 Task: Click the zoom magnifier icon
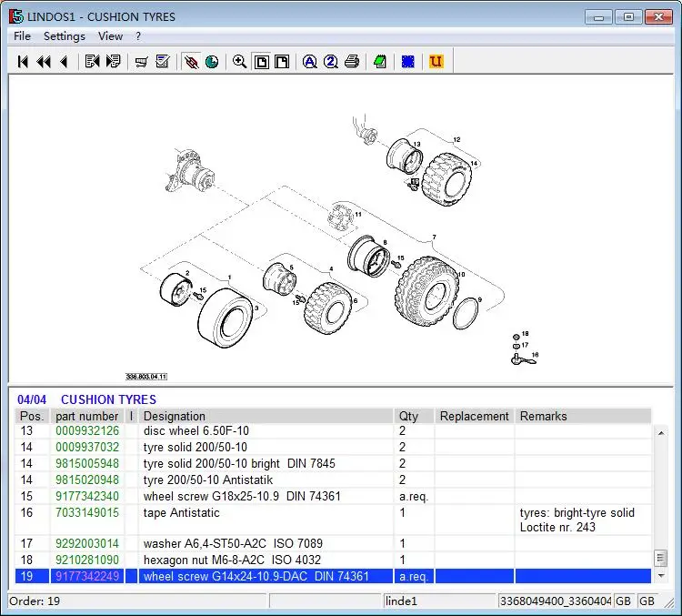pos(239,62)
